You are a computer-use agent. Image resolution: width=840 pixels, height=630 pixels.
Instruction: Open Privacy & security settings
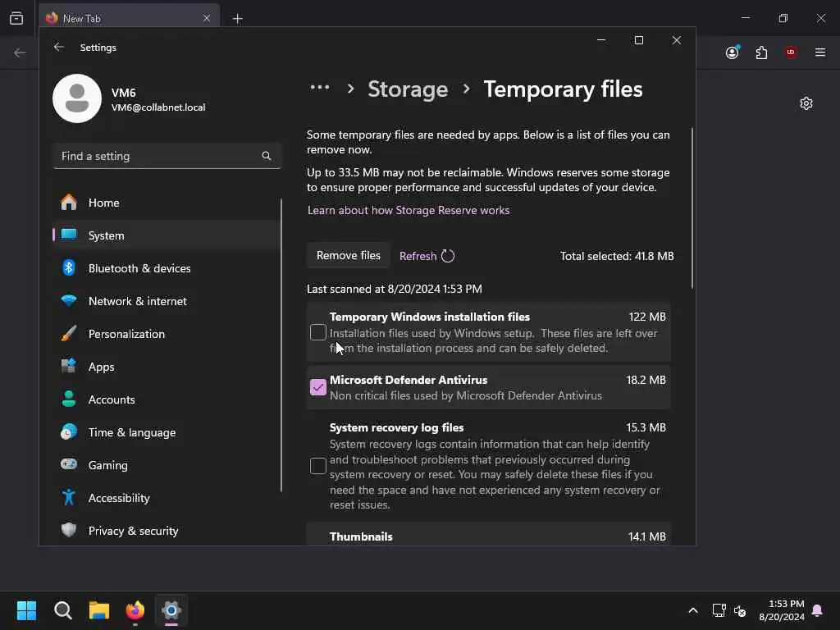click(x=167, y=531)
